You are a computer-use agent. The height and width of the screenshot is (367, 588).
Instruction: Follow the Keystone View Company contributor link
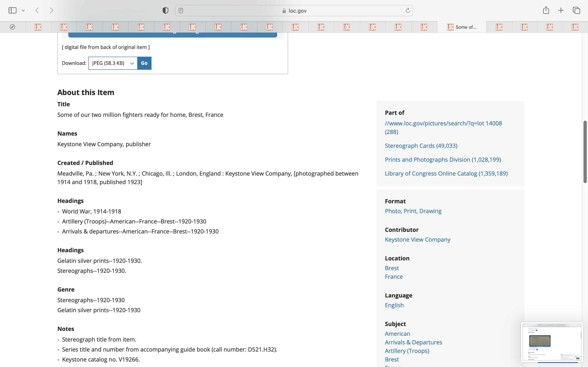pos(418,240)
